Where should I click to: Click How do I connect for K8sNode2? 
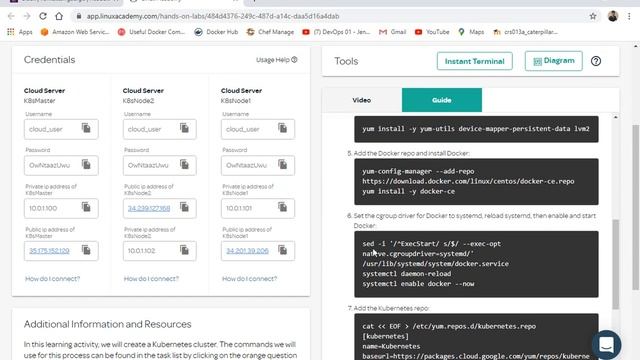(x=151, y=279)
